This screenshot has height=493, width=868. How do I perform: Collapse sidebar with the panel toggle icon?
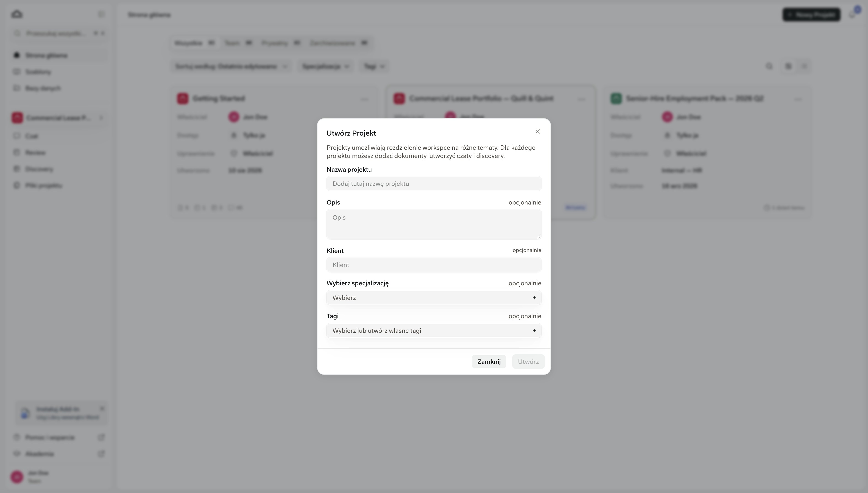(101, 14)
